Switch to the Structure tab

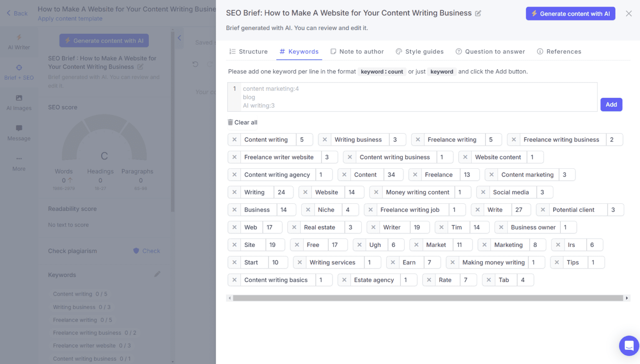249,51
